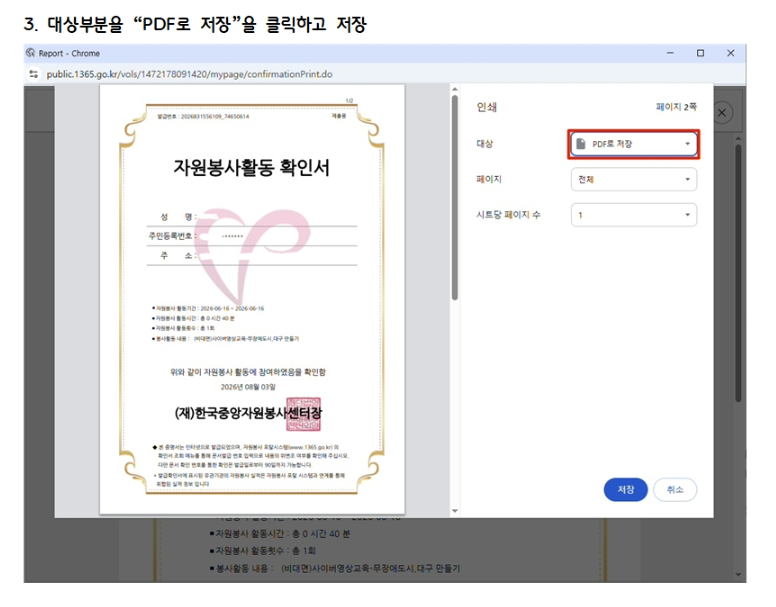Screen dimensions: 776x607
Task: Click the 자원봉사 활동횟수 총 1회 background text
Action: click(x=262, y=551)
